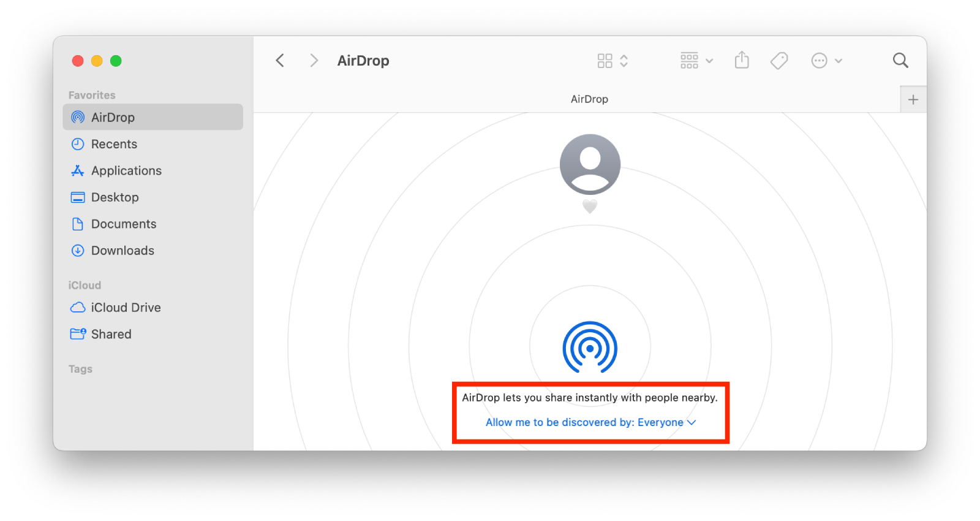Go back with the left chevron arrow
Viewport: 980px width, 521px height.
pyautogui.click(x=280, y=60)
